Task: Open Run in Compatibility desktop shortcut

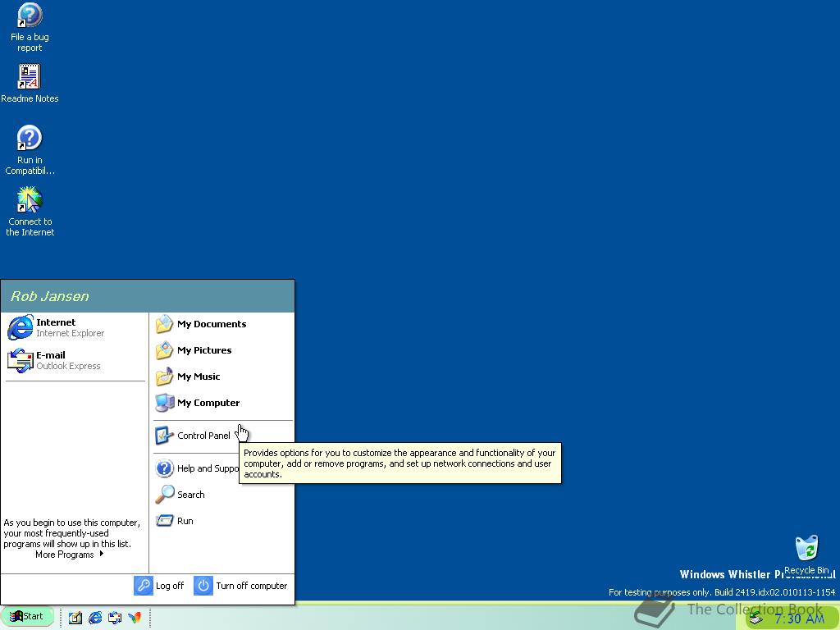Action: click(30, 151)
